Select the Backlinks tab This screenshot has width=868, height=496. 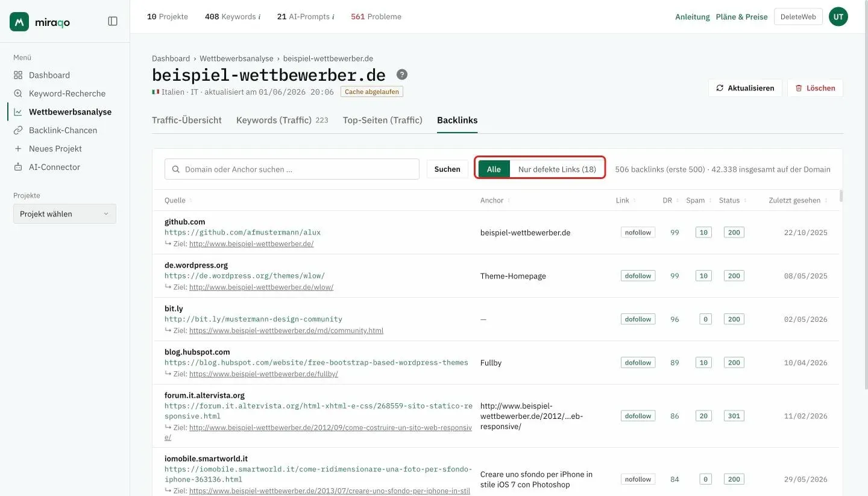point(458,121)
